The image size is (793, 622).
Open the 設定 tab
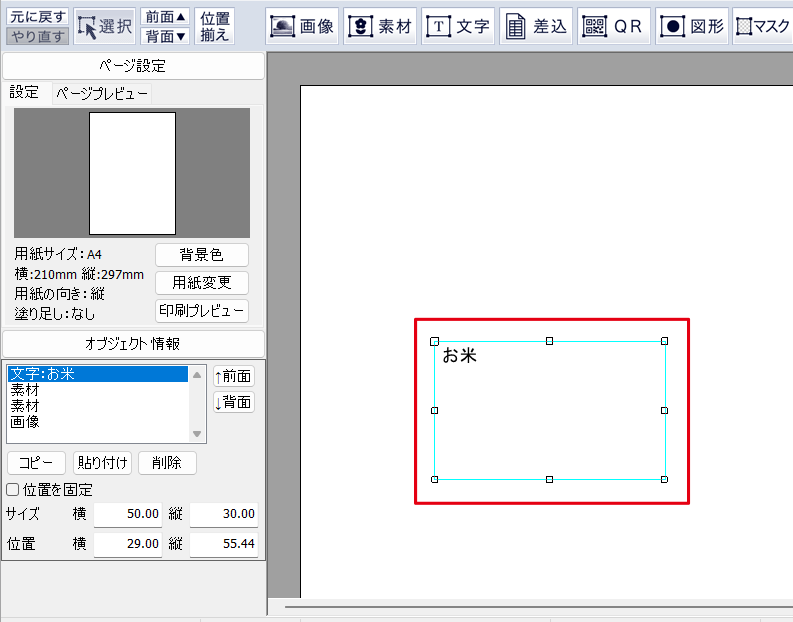click(x=24, y=93)
